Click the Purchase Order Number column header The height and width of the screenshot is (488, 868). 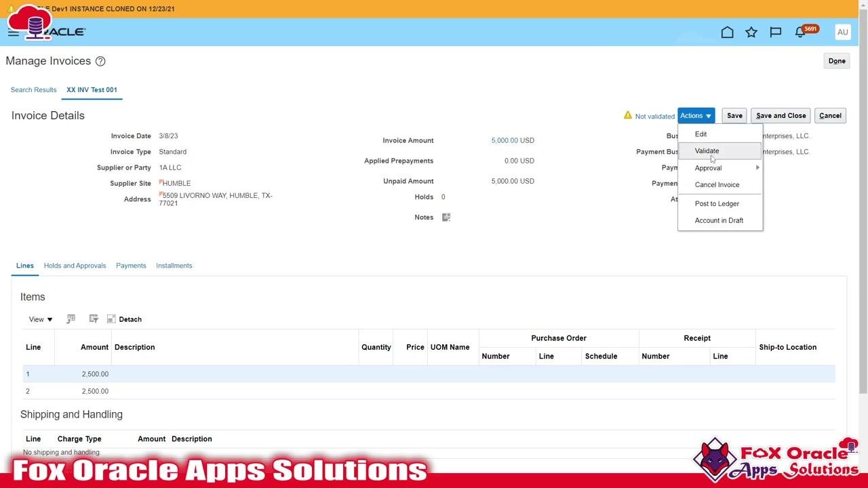(496, 356)
